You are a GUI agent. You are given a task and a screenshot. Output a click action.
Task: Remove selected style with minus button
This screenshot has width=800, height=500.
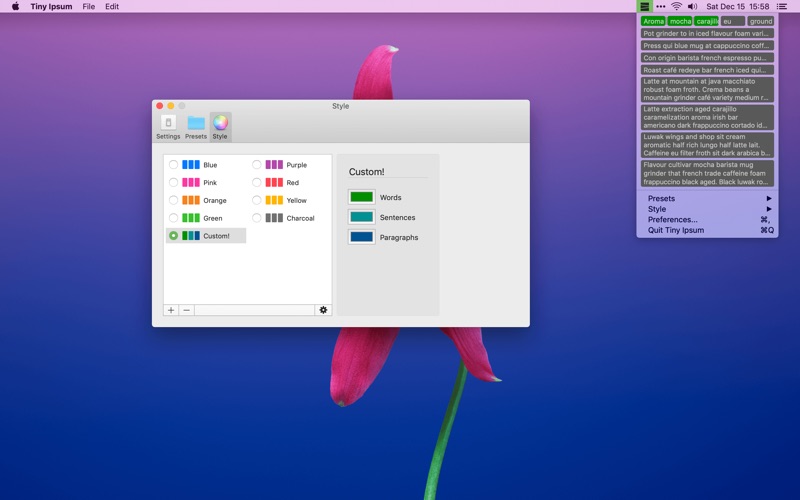tap(187, 310)
